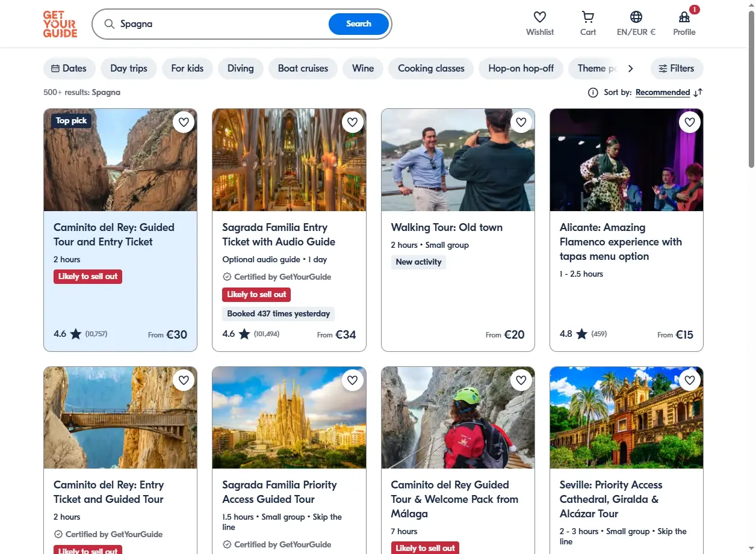
Task: Click the info icon beside Sort by
Action: coord(593,93)
